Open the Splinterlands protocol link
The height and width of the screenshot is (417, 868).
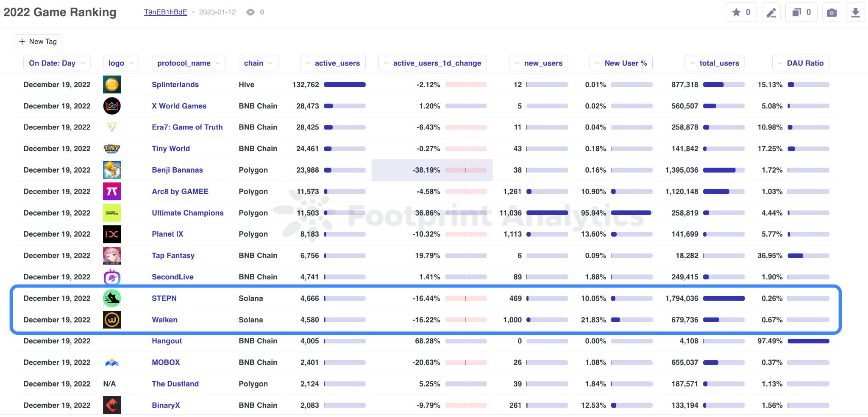click(175, 85)
